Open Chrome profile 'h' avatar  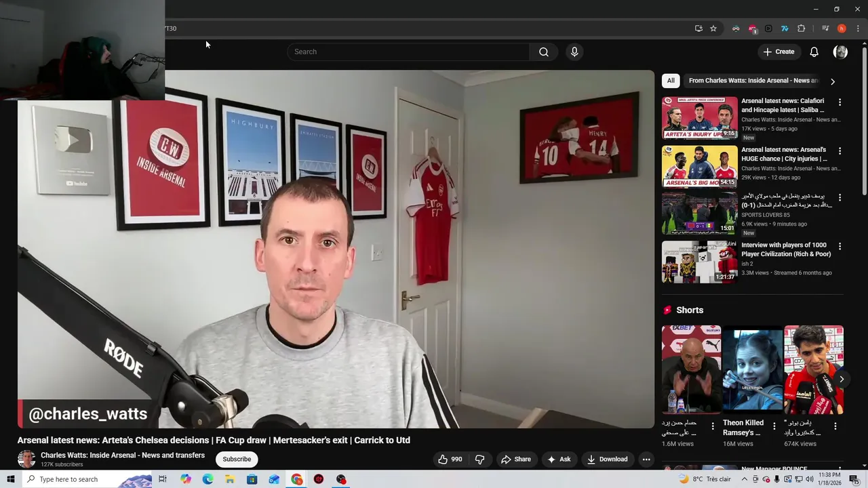842,28
